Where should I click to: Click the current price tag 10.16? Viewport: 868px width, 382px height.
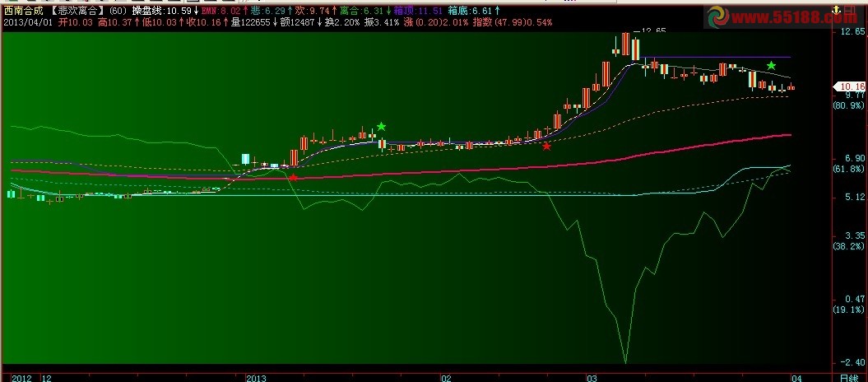click(x=850, y=86)
